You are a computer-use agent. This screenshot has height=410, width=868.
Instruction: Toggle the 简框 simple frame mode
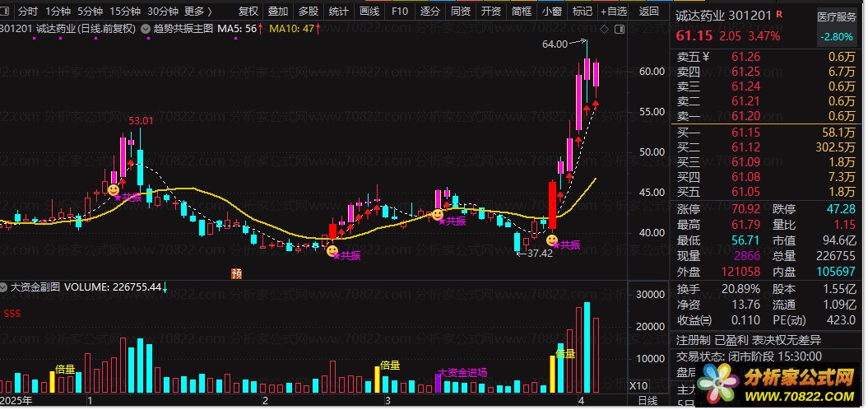pos(521,11)
